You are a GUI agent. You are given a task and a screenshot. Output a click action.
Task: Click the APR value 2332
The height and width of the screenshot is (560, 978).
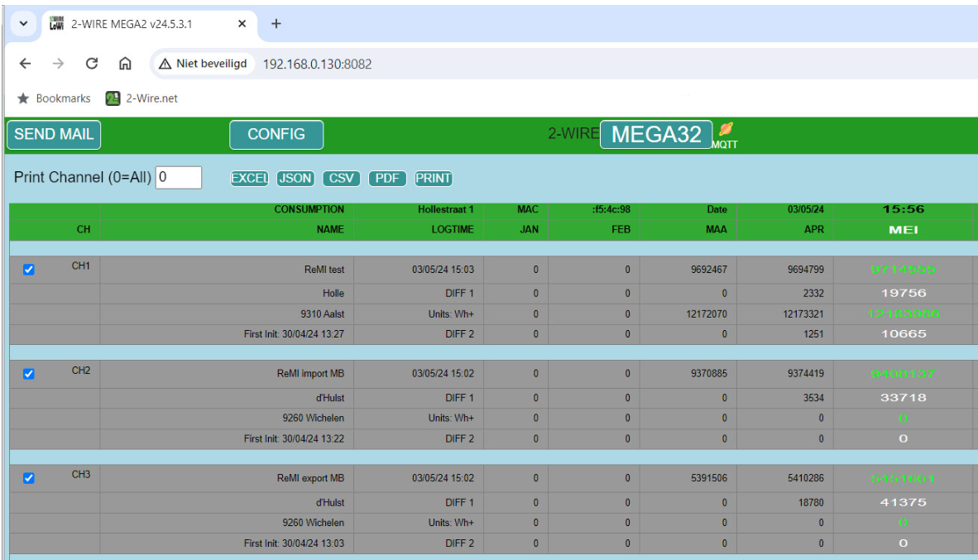click(x=814, y=293)
